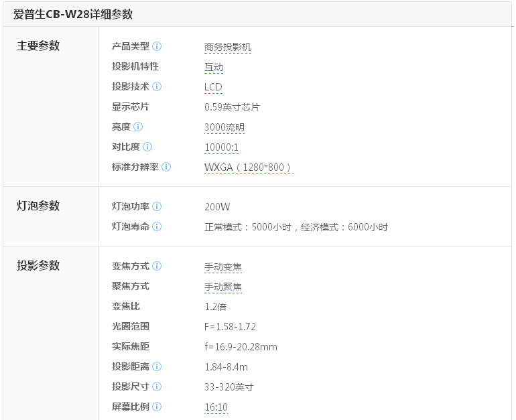
Task: Click info icon beside 变焦方式
Action: coord(157,266)
